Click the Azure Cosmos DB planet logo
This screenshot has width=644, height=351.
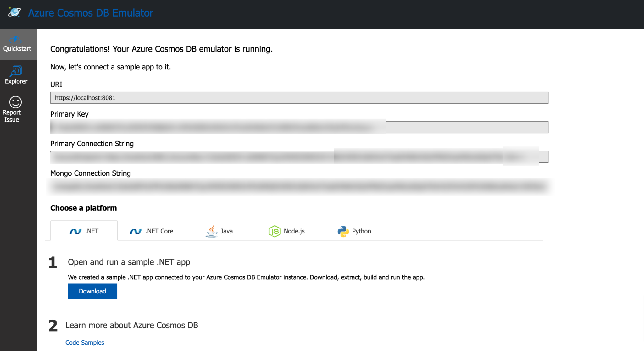(x=14, y=13)
